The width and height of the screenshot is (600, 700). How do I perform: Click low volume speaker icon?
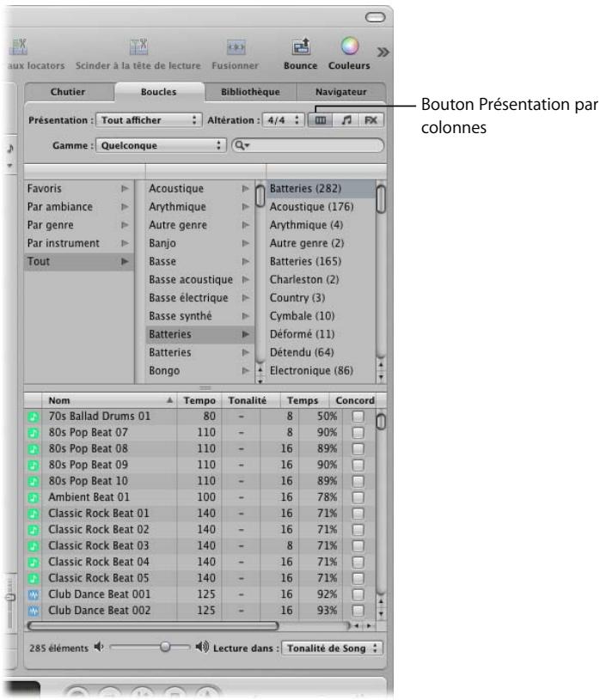99,647
